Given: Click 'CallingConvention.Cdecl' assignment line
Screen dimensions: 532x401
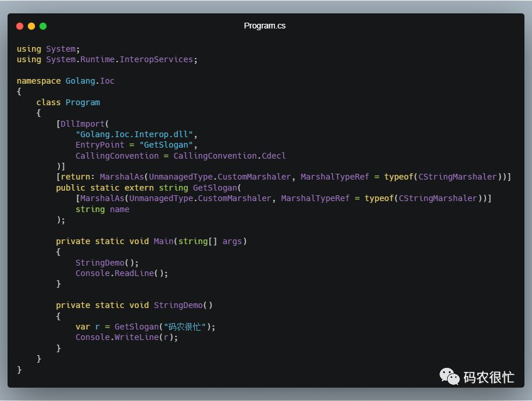Looking at the screenshot, I should [180, 156].
